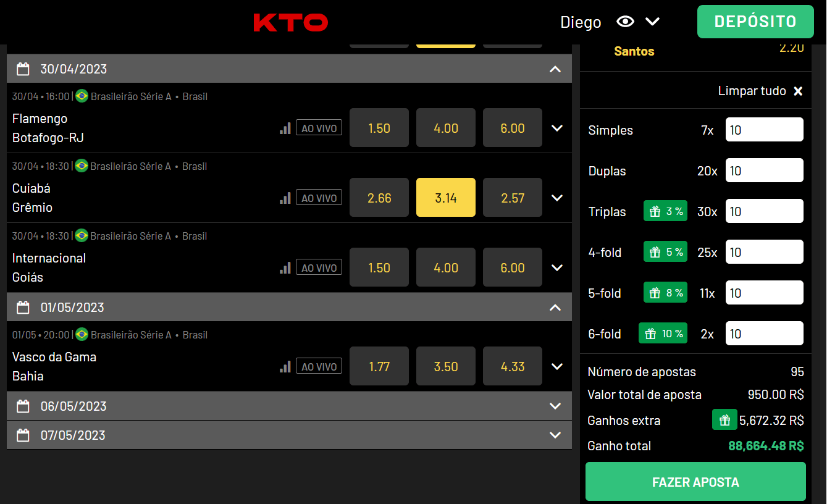The width and height of the screenshot is (827, 504).
Task: Click AO VIVO badge for Internacional match
Action: pos(319,267)
